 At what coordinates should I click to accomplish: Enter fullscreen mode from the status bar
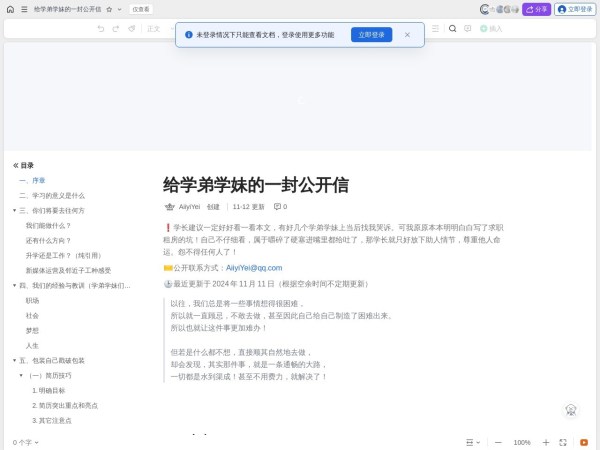(x=565, y=441)
